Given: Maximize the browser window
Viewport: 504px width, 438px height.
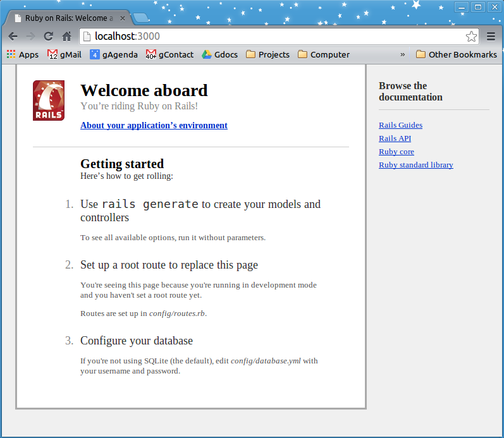Looking at the screenshot, I should point(478,7).
